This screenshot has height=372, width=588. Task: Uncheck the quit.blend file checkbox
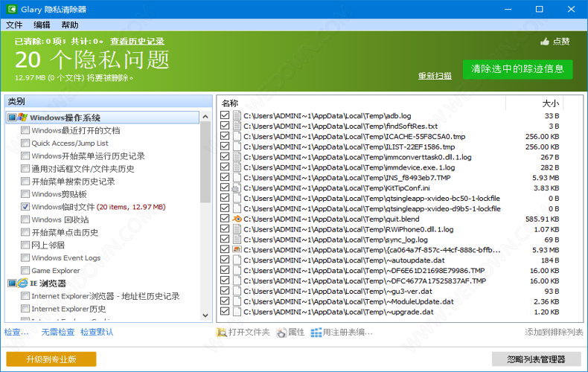225,218
